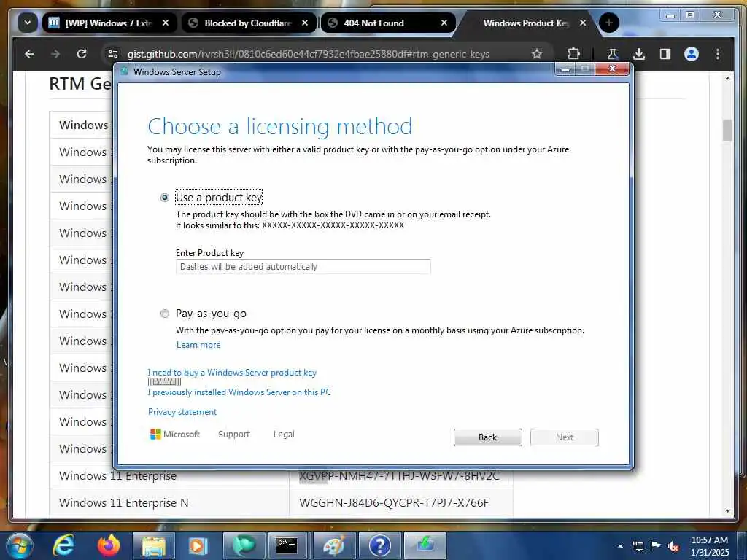Click the Legal link in setup footer
The image size is (747, 560).
pyautogui.click(x=284, y=435)
